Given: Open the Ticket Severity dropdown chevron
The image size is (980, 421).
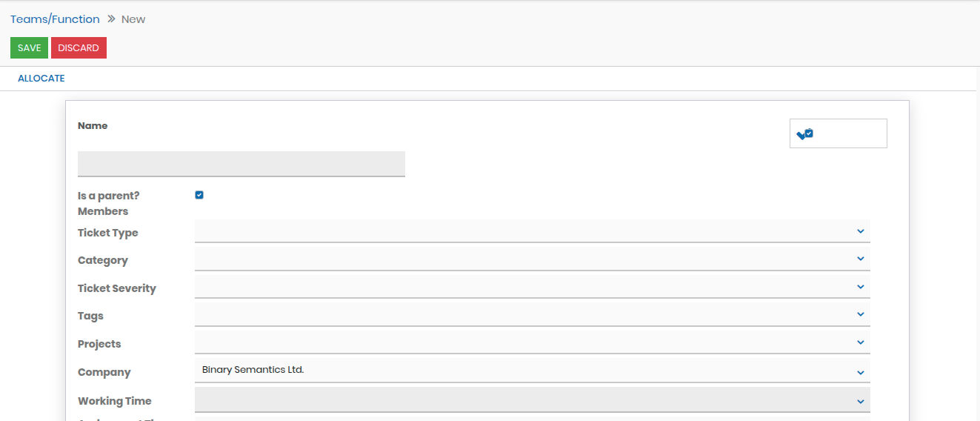Looking at the screenshot, I should [x=860, y=287].
